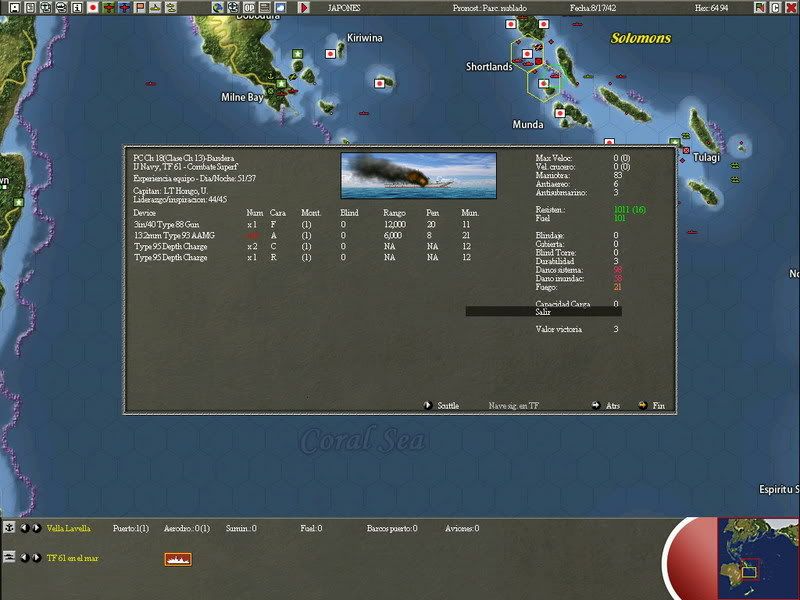
Task: Click the Tulagi map label
Action: pyautogui.click(x=707, y=157)
